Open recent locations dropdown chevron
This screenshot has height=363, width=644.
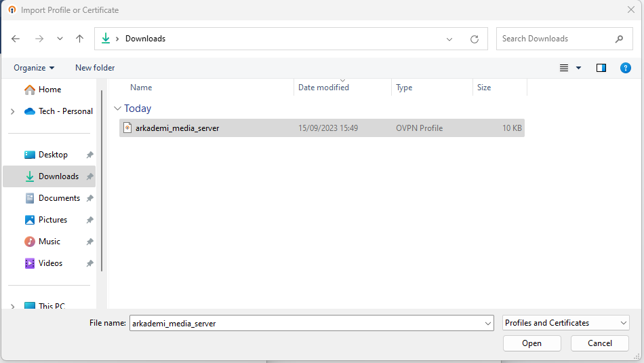pyautogui.click(x=60, y=39)
